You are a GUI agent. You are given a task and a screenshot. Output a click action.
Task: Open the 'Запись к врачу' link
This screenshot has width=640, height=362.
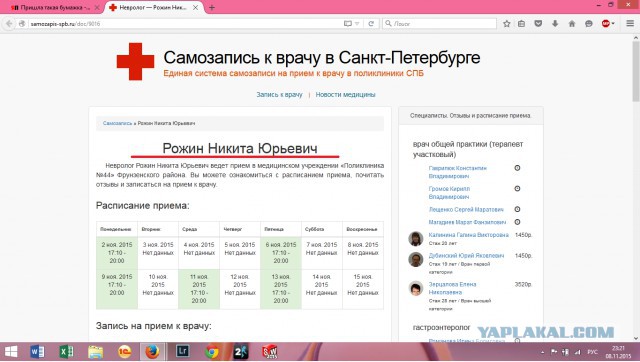(279, 94)
